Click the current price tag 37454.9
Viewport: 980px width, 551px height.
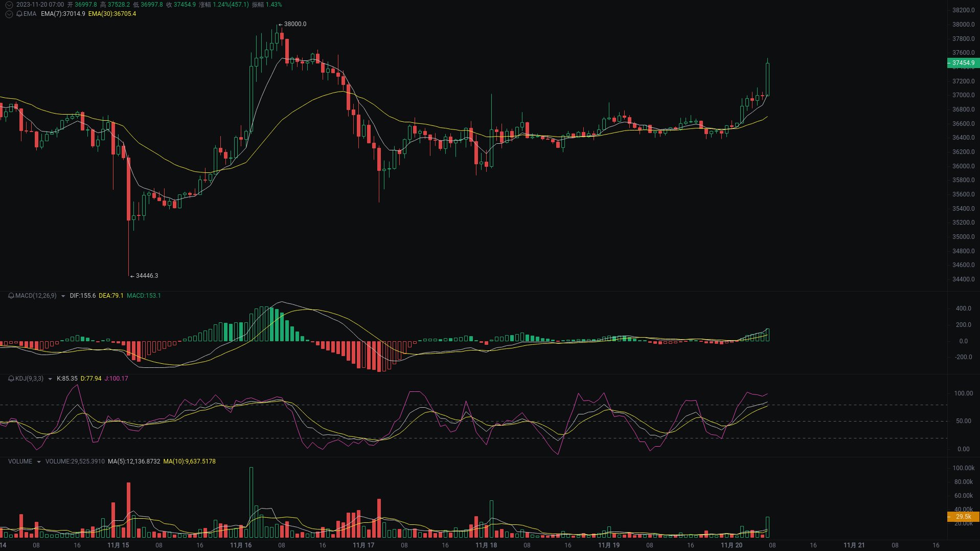963,63
